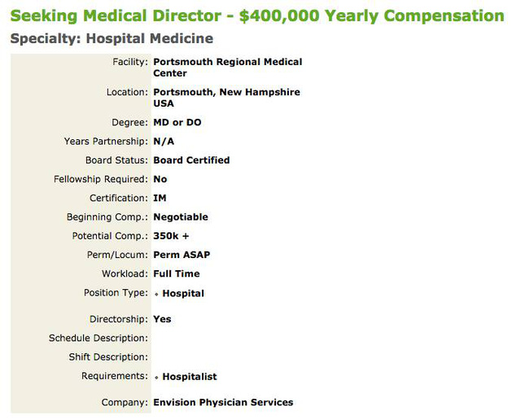Click the Yes value for Directorship
The height and width of the screenshot is (420, 521).
pos(162,319)
